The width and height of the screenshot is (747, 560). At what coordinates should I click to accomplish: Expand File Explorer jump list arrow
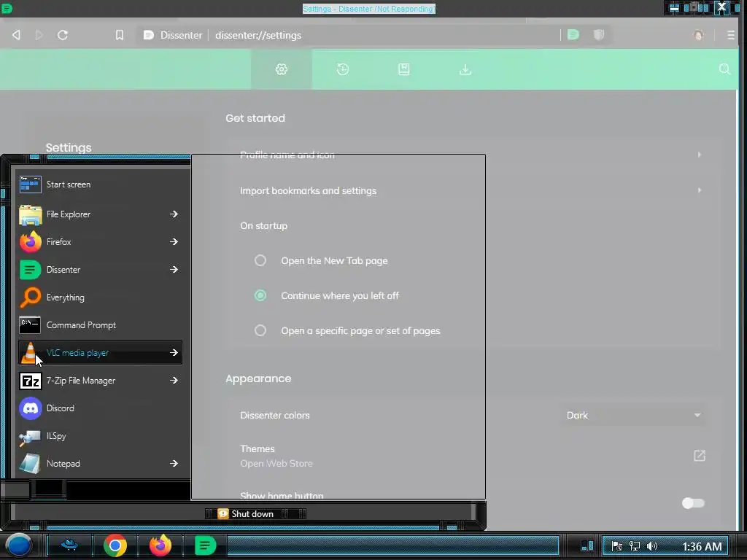coord(174,214)
